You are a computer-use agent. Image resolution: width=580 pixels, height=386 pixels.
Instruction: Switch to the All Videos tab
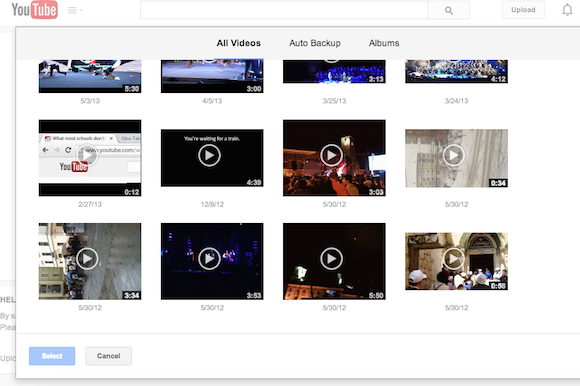[x=239, y=43]
